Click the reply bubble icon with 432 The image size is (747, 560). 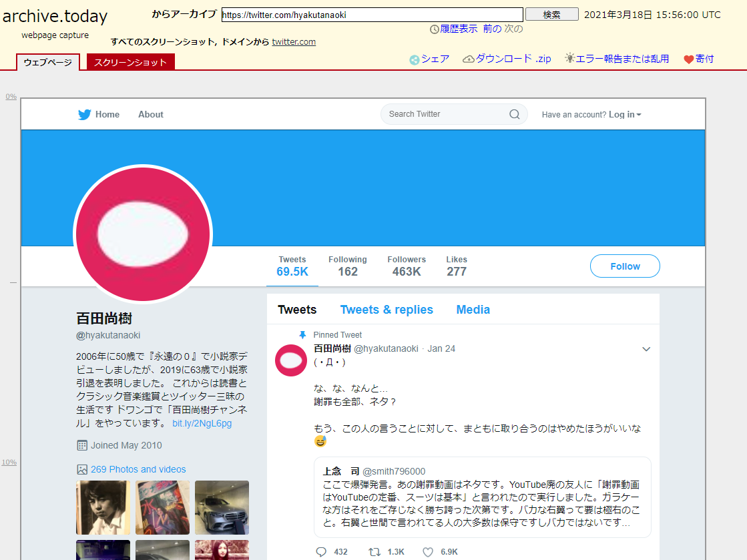[x=321, y=552]
